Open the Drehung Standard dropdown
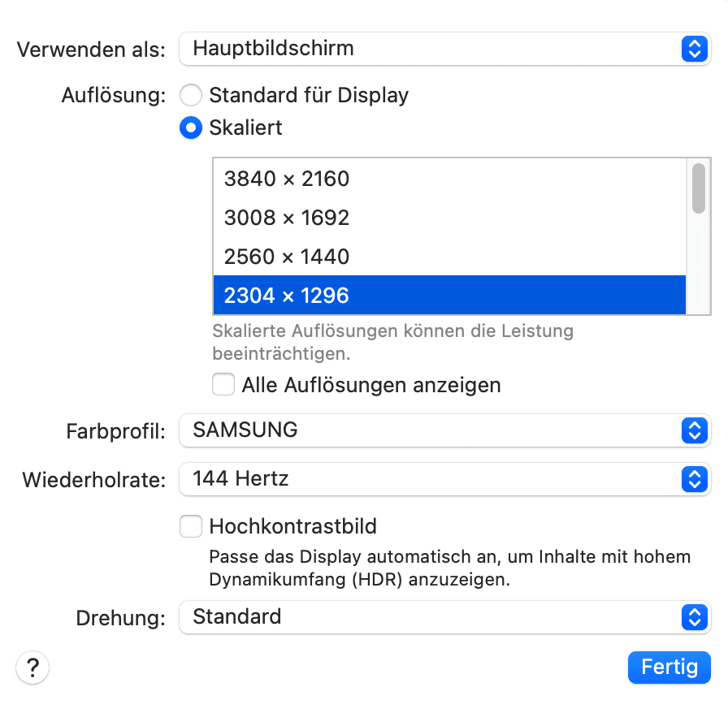 click(431, 617)
